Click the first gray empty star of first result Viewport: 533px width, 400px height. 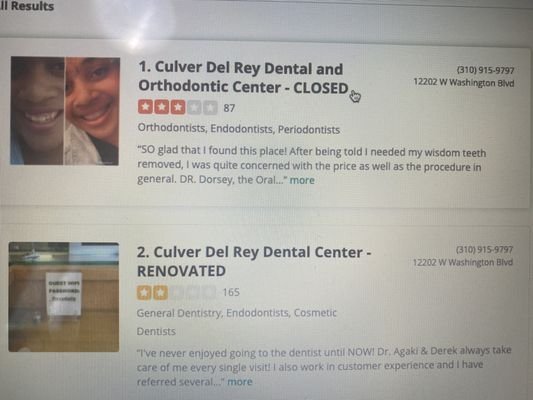194,108
